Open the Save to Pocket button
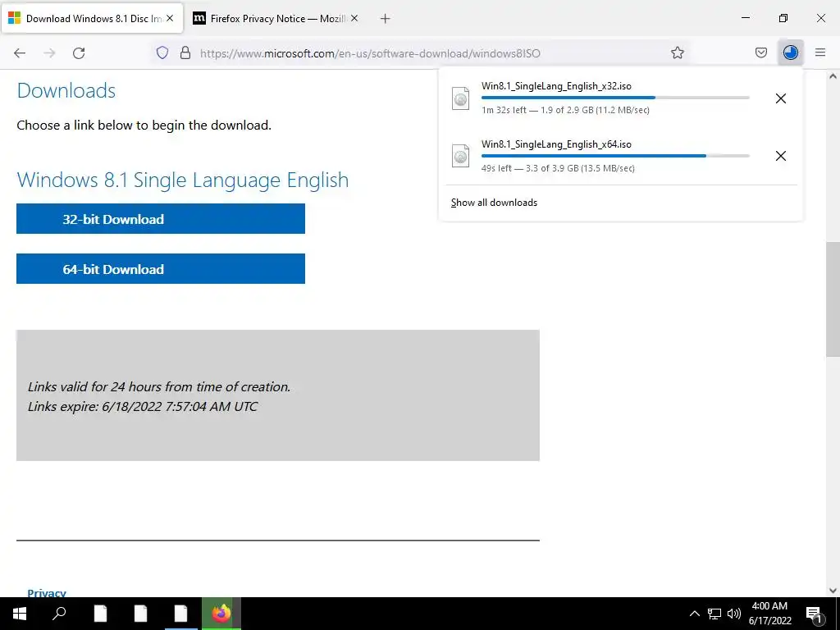 (760, 52)
